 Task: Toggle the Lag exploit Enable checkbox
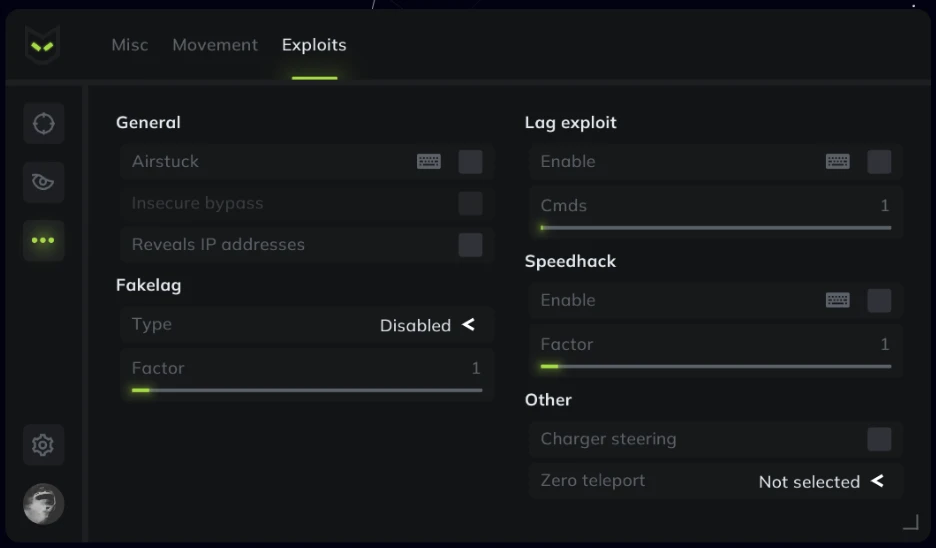[879, 162]
